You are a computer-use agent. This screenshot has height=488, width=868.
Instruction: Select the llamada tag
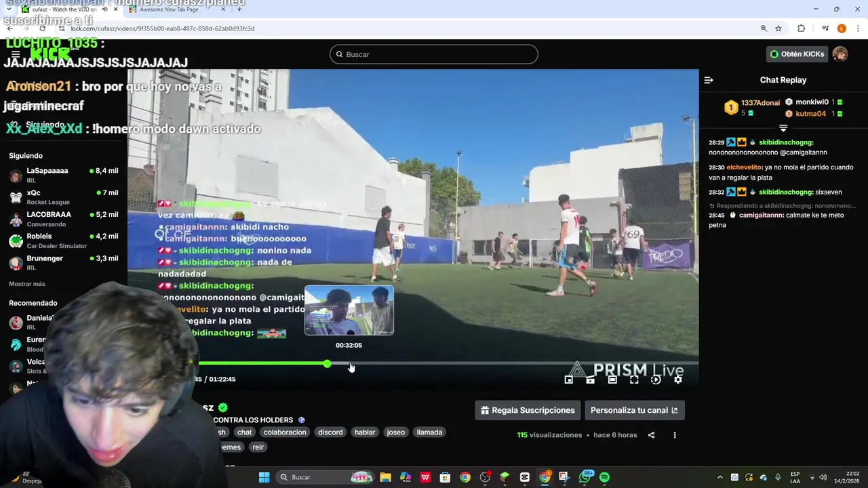429,432
